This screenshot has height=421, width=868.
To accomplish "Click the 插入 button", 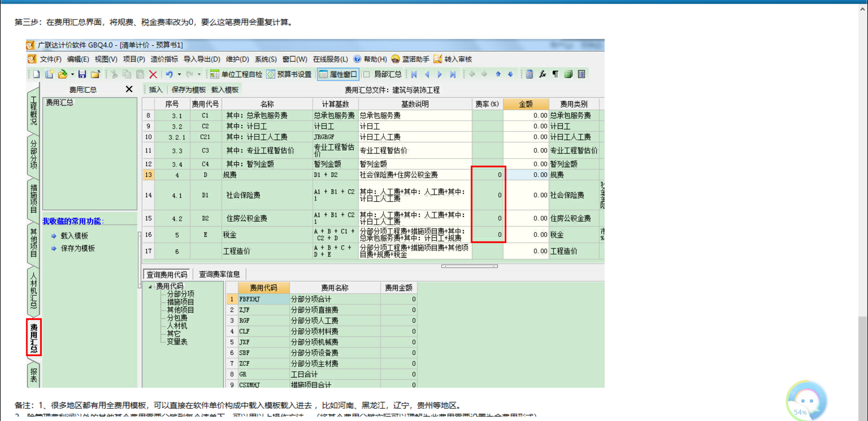I will (156, 90).
